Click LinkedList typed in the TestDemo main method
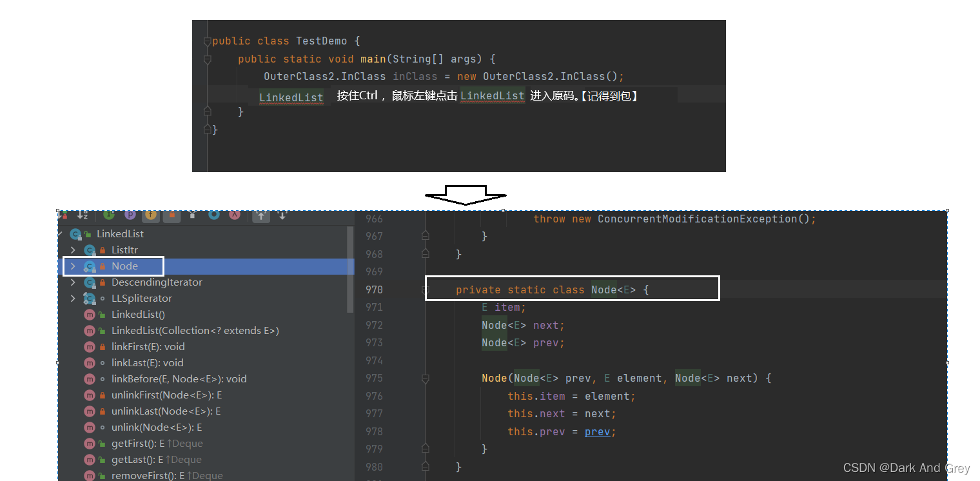The image size is (980, 481). [x=291, y=97]
